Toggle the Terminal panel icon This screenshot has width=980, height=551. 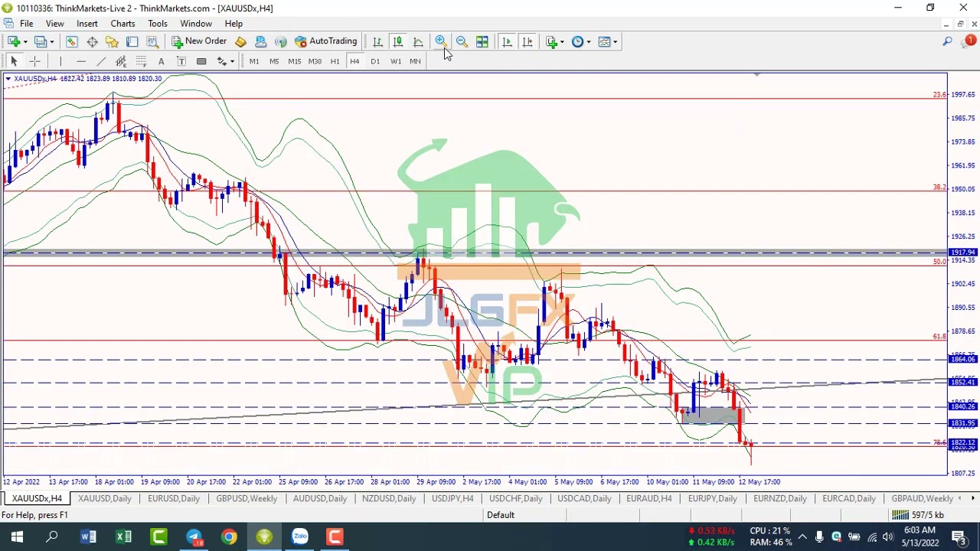tap(132, 41)
